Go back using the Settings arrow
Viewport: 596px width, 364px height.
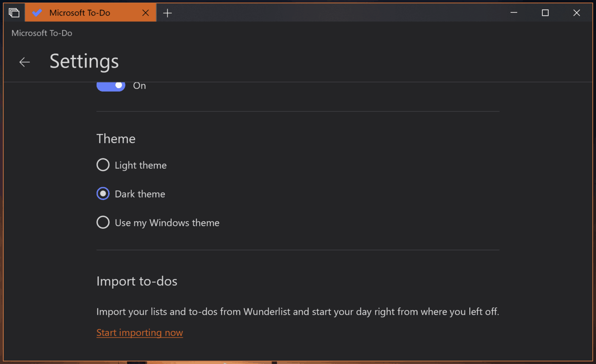25,62
